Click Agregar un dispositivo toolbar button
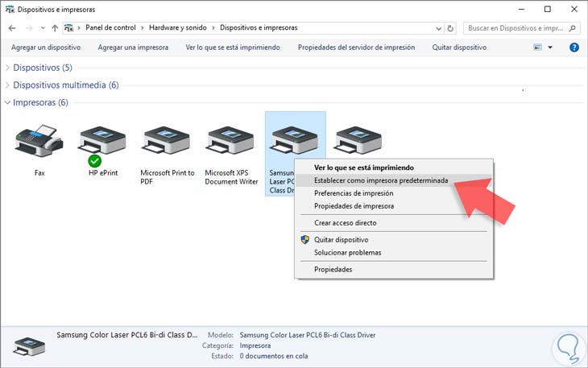This screenshot has height=368, width=588. pos(46,48)
